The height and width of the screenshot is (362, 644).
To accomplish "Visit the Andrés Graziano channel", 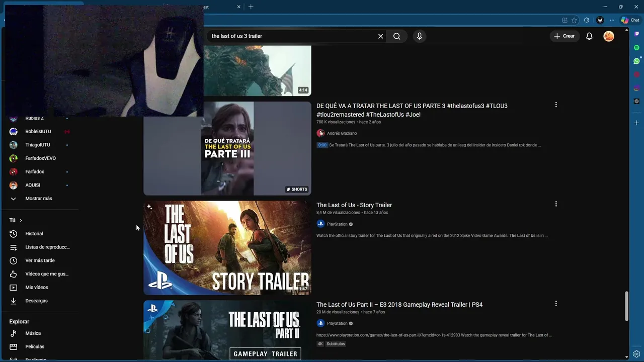I will pos(342,133).
